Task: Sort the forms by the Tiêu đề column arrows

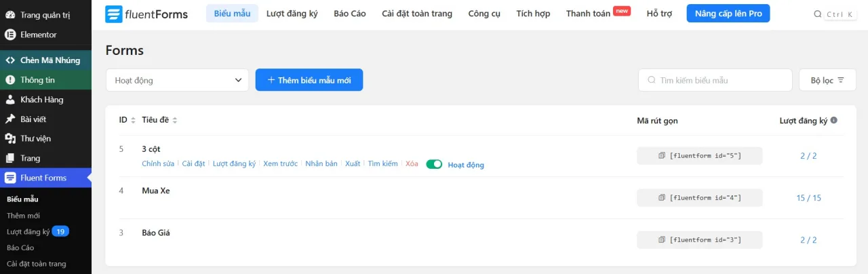Action: (175, 121)
